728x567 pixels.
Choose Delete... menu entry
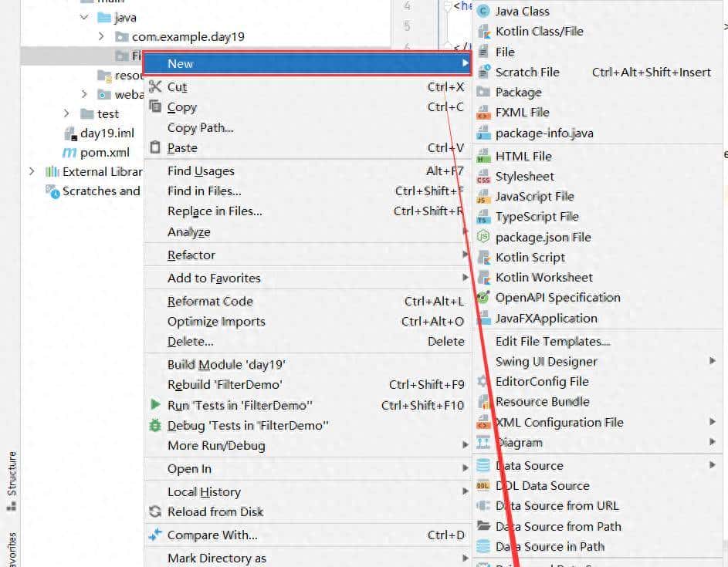(x=307, y=342)
